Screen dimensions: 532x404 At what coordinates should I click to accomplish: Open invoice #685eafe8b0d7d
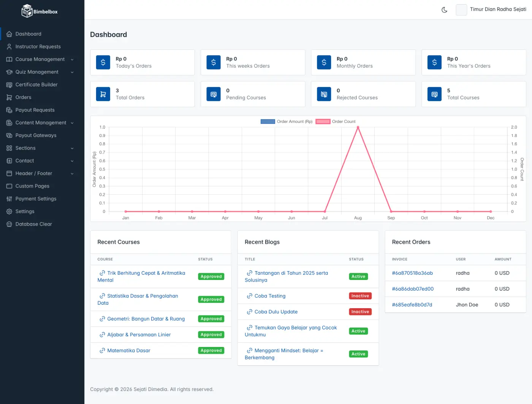point(412,305)
